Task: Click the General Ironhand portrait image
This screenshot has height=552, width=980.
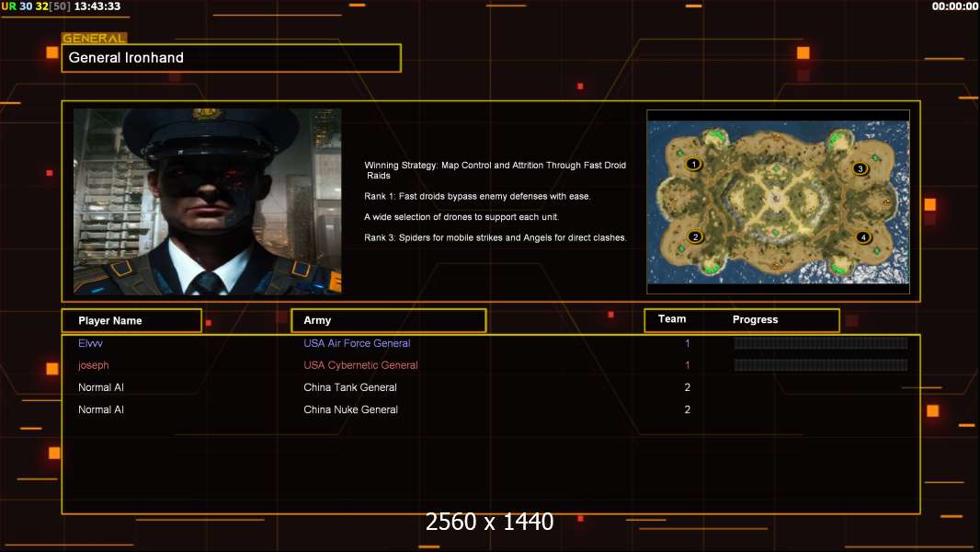Action: pyautogui.click(x=208, y=201)
